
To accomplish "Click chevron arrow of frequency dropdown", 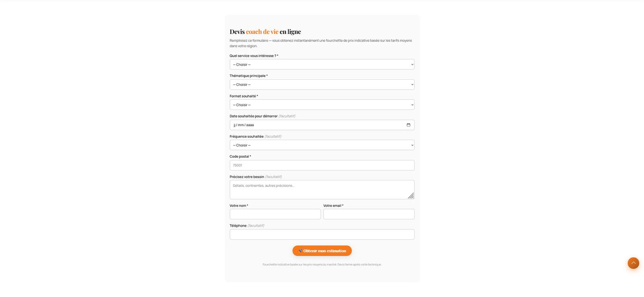I will point(412,145).
